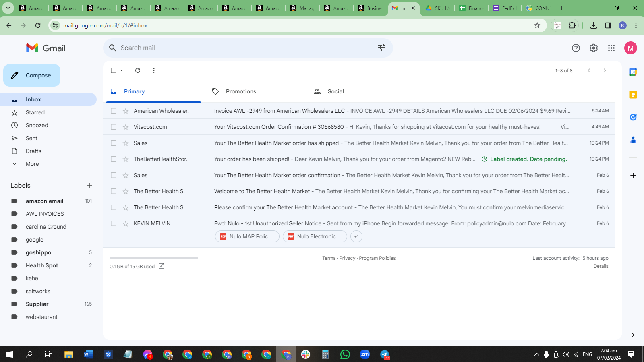This screenshot has height=362, width=644.
Task: Show hidden system tray icons
Action: pos(536,354)
